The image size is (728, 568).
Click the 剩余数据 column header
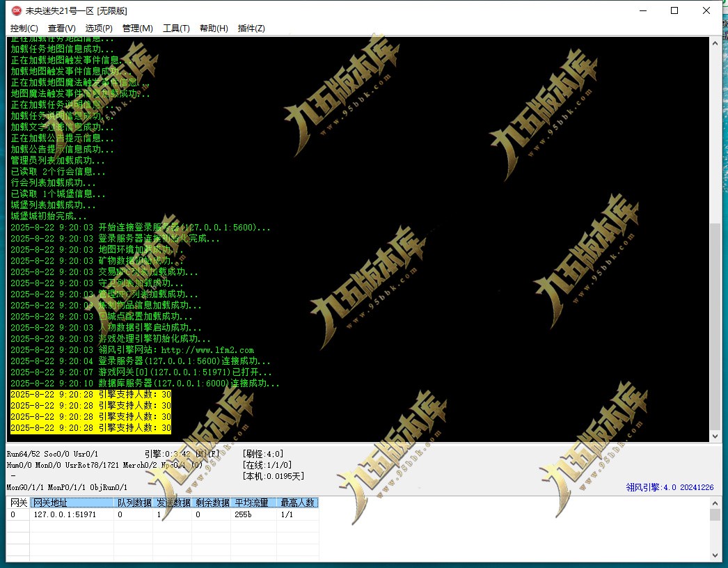(x=212, y=503)
